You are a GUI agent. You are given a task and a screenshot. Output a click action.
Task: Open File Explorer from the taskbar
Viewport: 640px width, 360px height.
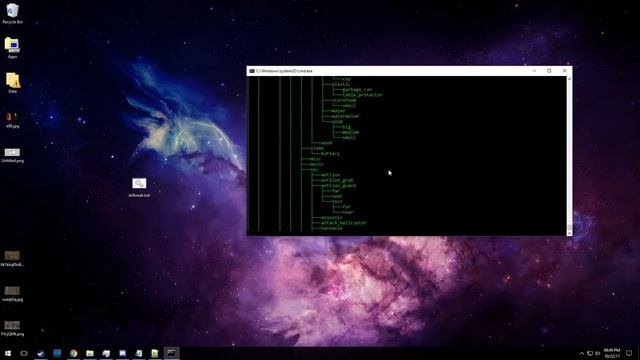(90, 353)
